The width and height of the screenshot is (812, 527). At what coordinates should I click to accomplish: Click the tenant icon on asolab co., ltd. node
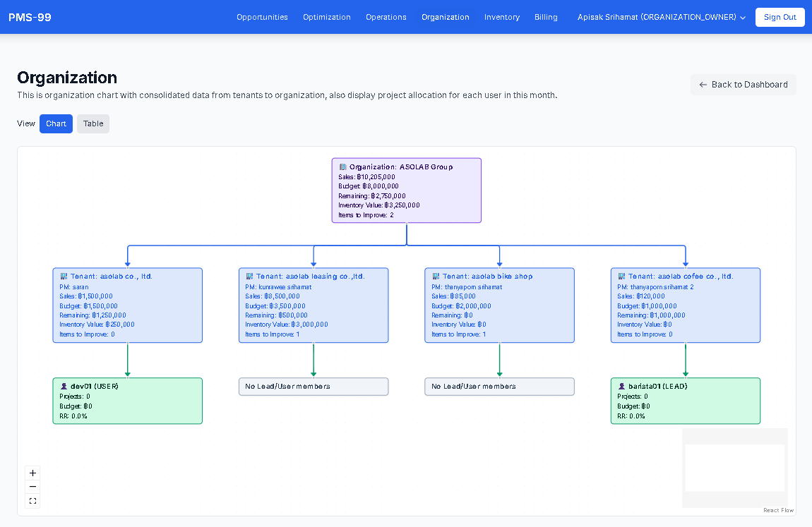(63, 276)
